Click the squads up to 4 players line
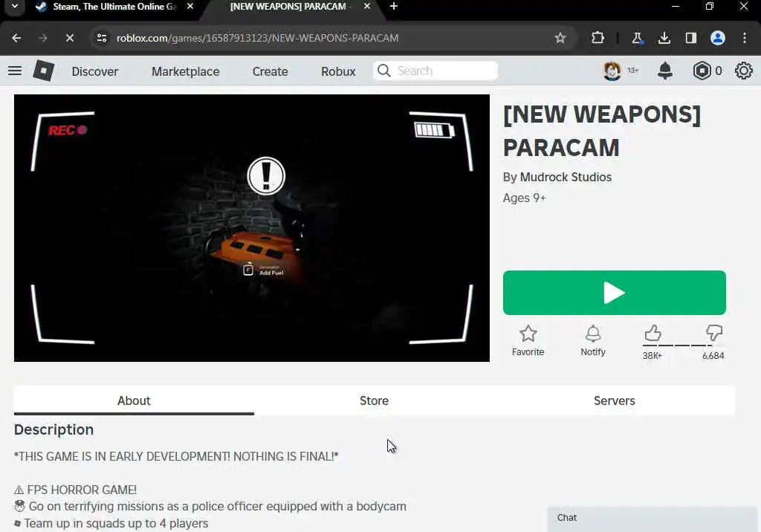 coord(111,523)
